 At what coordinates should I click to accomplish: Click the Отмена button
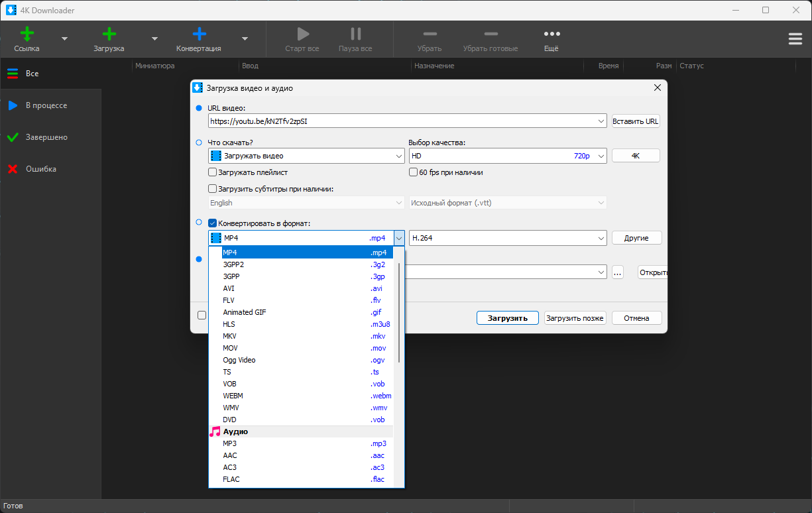636,318
